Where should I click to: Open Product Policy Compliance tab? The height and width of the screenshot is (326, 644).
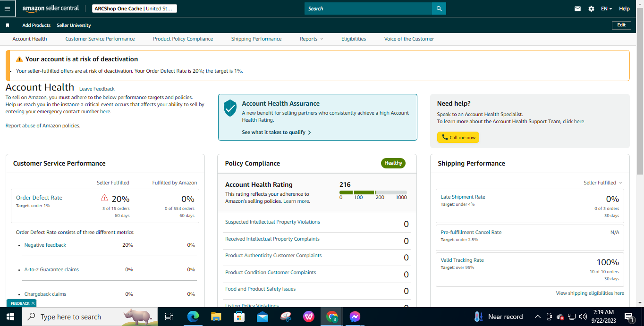pyautogui.click(x=183, y=39)
